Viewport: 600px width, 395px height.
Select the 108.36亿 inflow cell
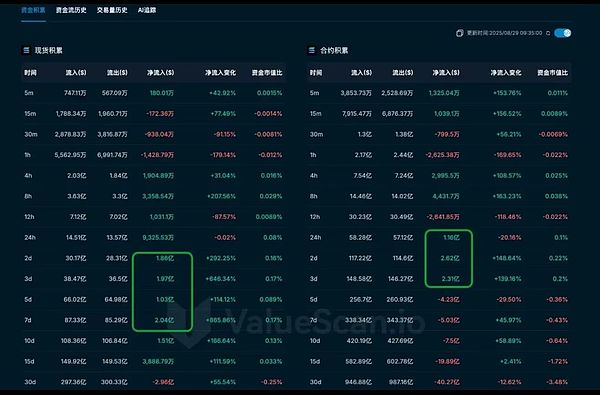[x=73, y=341]
